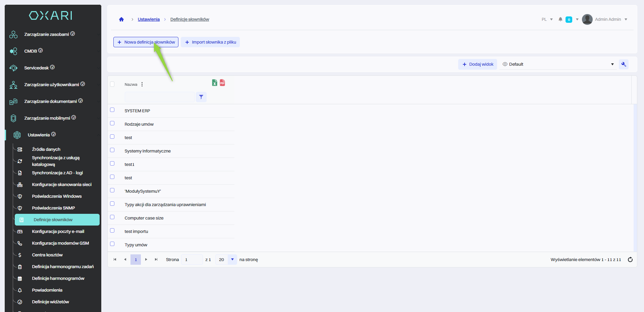Go to home via house icon

pos(121,19)
